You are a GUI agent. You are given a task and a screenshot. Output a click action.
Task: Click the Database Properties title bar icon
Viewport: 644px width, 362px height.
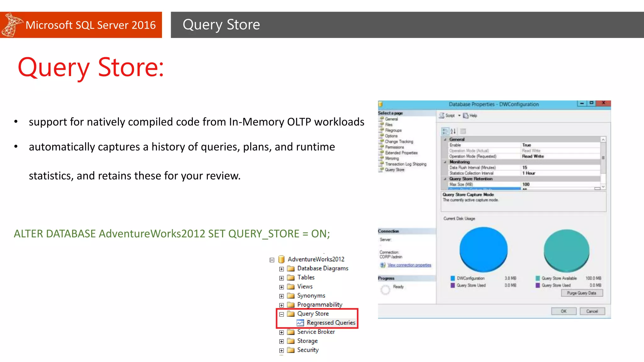(x=380, y=104)
